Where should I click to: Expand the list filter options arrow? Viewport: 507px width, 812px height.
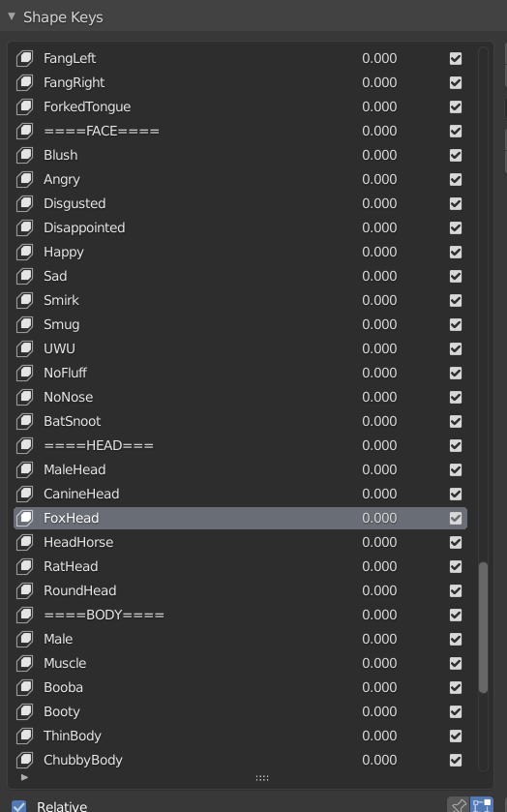coord(24,777)
